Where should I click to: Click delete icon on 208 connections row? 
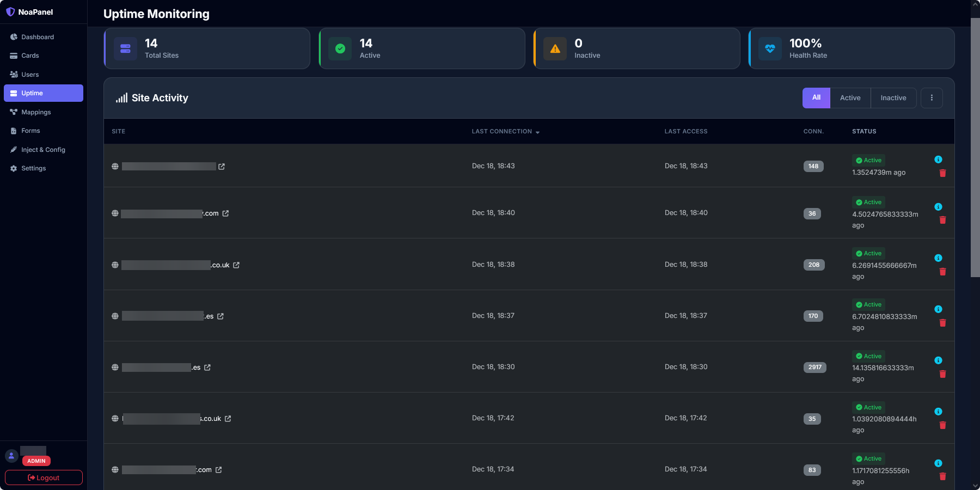[942, 272]
